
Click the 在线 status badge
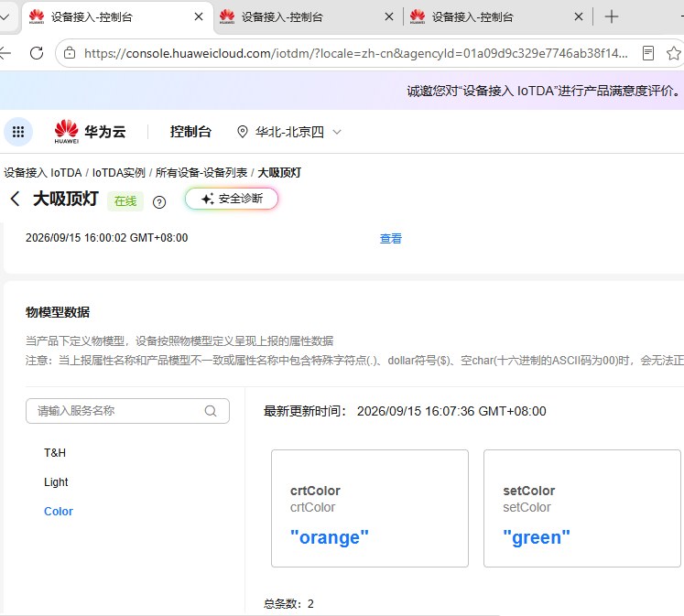(x=125, y=201)
